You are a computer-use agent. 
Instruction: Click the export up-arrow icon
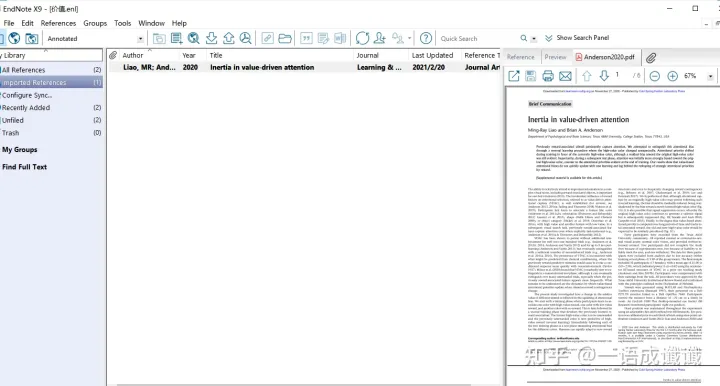tap(229, 39)
